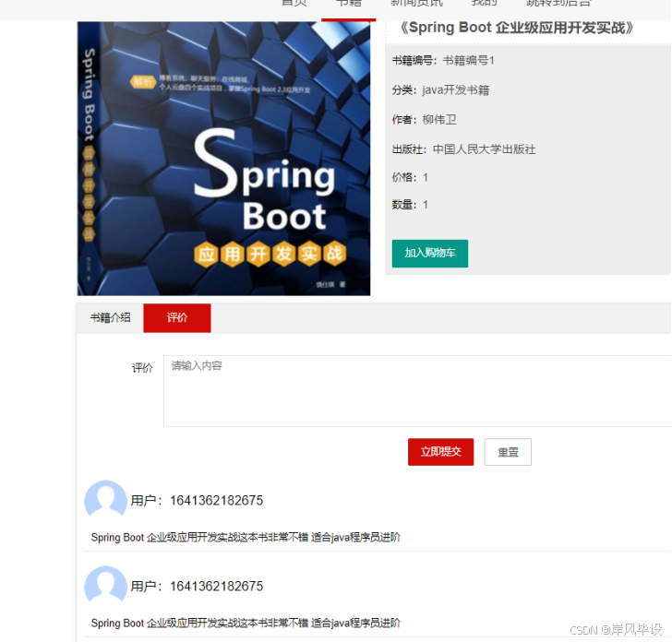
Task: Switch to the 书籍介绍 tab
Action: (110, 318)
